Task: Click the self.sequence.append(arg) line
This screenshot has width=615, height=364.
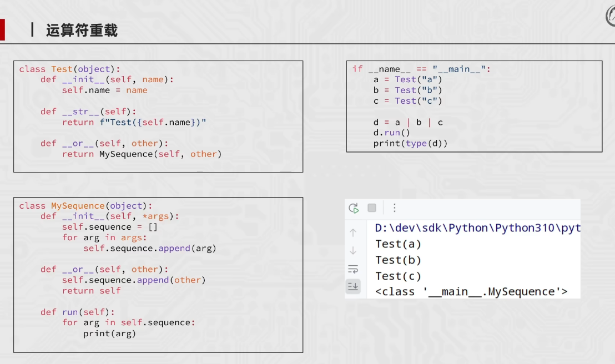Action: pyautogui.click(x=149, y=248)
